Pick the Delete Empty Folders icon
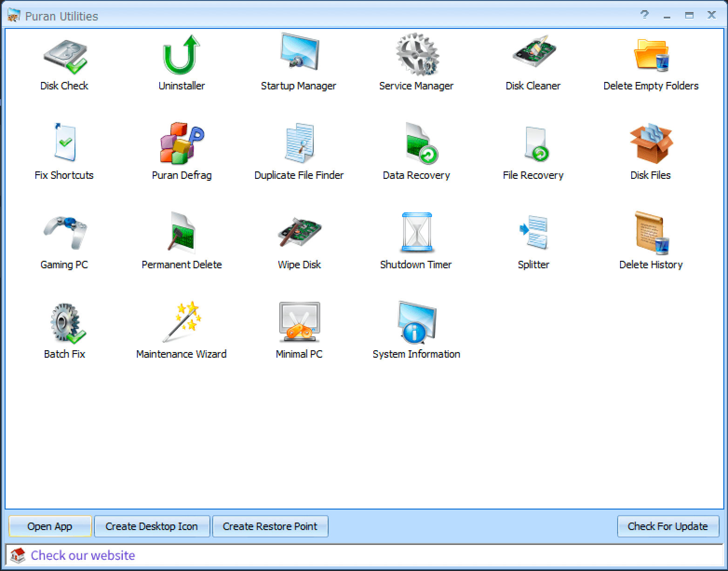Viewport: 728px width, 571px height. click(651, 55)
